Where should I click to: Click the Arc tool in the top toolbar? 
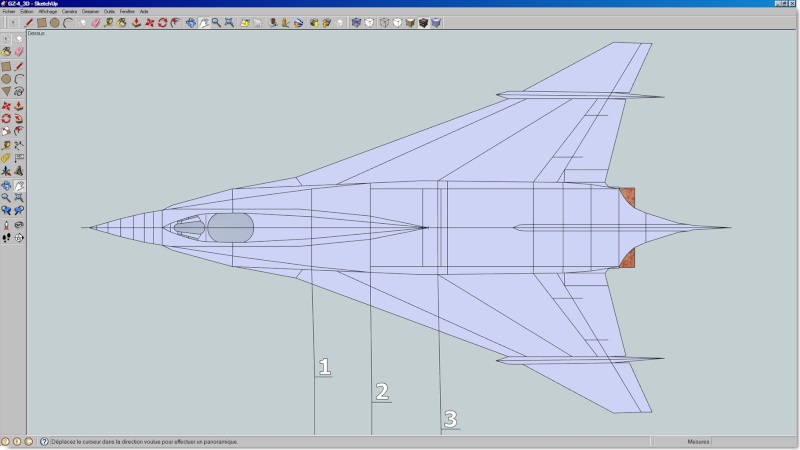(x=67, y=22)
